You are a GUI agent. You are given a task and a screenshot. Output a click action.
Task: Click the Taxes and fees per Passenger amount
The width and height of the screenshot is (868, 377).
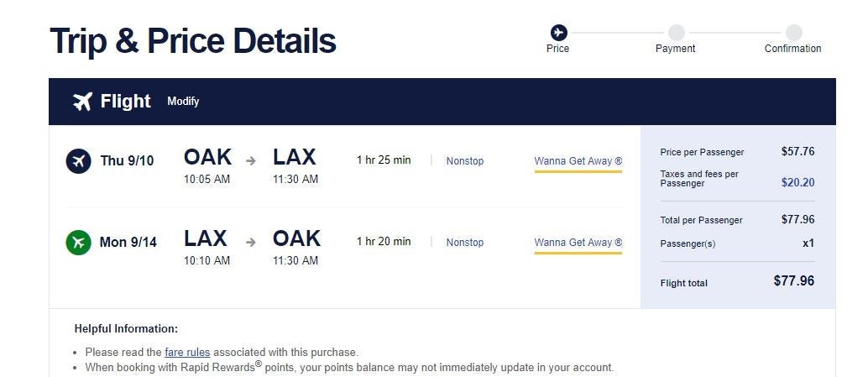click(797, 182)
